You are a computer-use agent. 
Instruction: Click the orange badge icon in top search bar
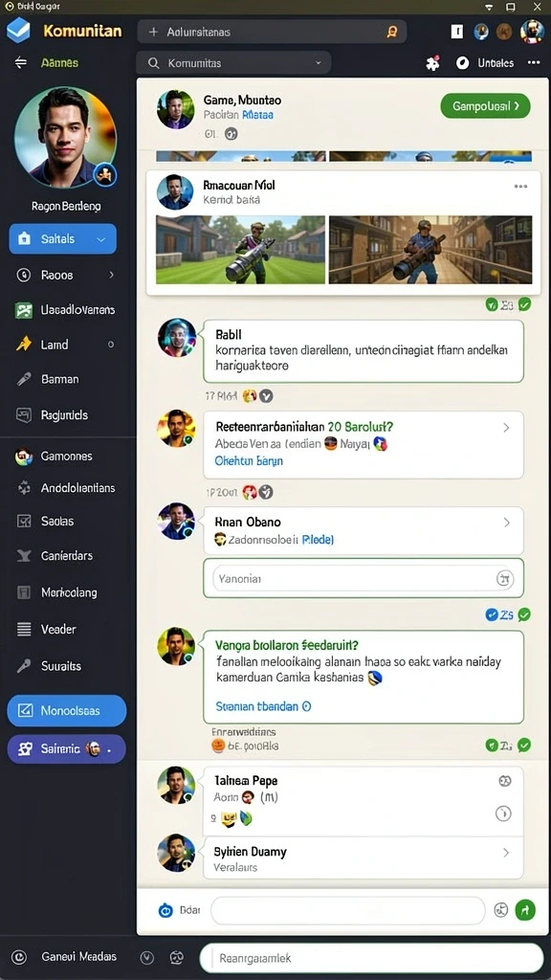click(391, 32)
